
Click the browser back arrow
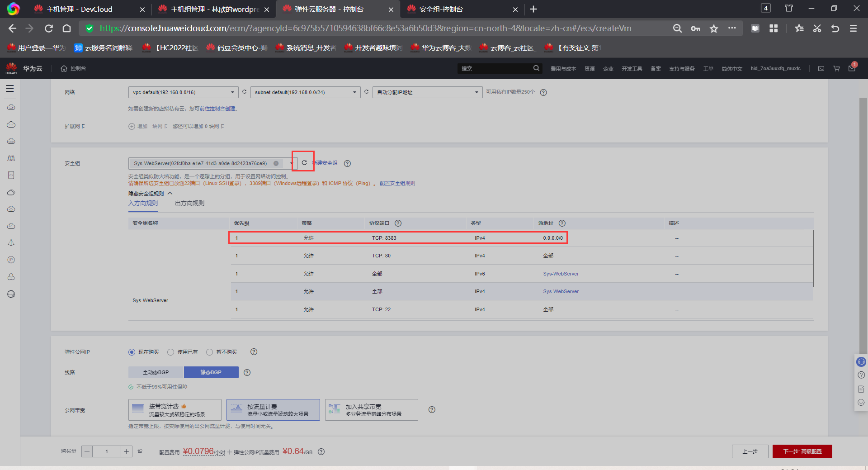click(12, 28)
